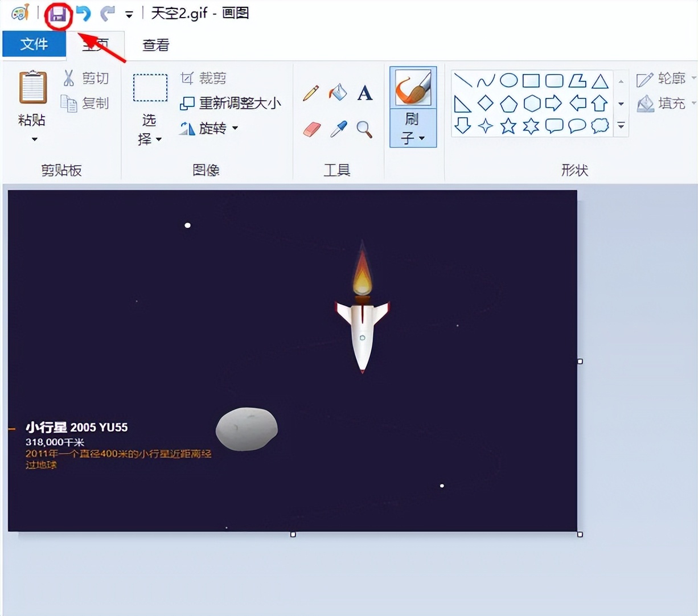Switch to the 查看 ribbon tab
Viewport: 698px width, 616px height.
click(155, 45)
